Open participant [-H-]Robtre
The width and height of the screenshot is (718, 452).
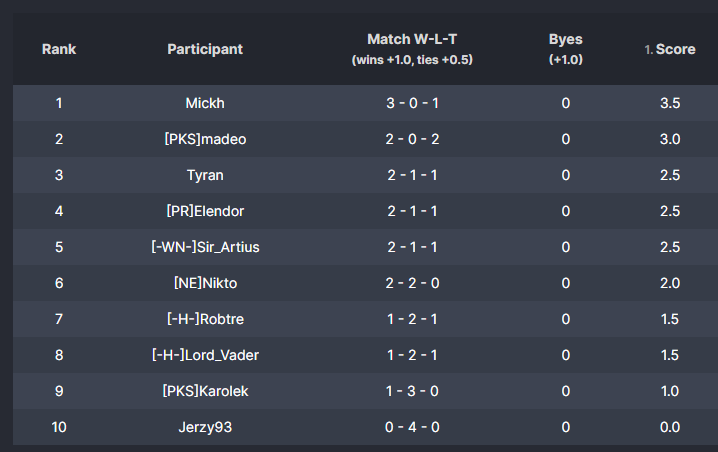[205, 319]
